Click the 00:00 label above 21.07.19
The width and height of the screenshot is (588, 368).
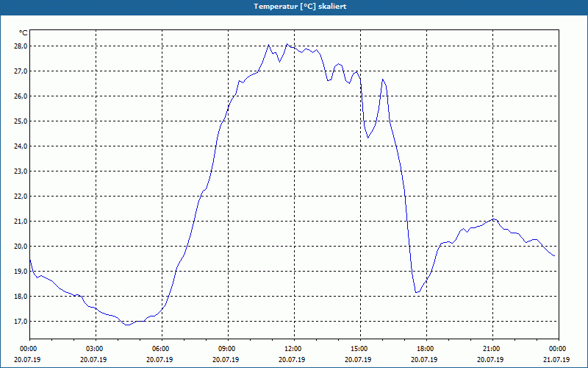tap(559, 349)
